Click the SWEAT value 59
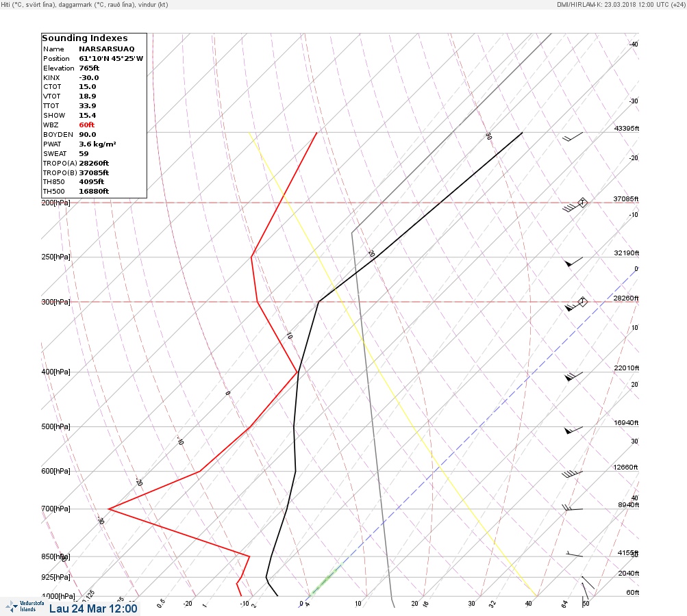This screenshot has width=687, height=616. [84, 154]
